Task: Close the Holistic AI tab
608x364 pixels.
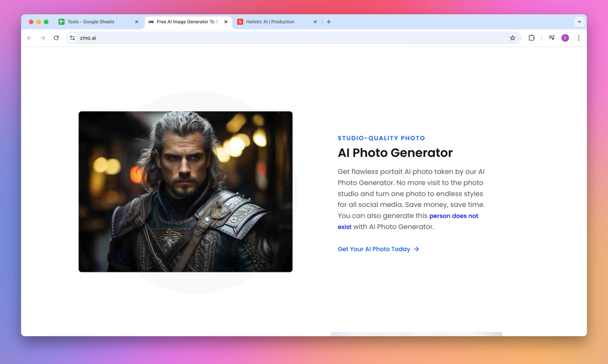Action: [315, 22]
